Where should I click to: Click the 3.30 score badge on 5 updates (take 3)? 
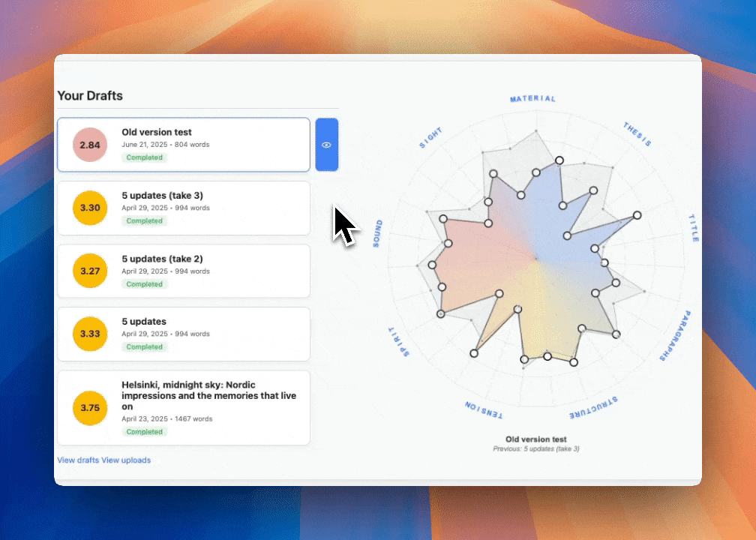point(89,208)
